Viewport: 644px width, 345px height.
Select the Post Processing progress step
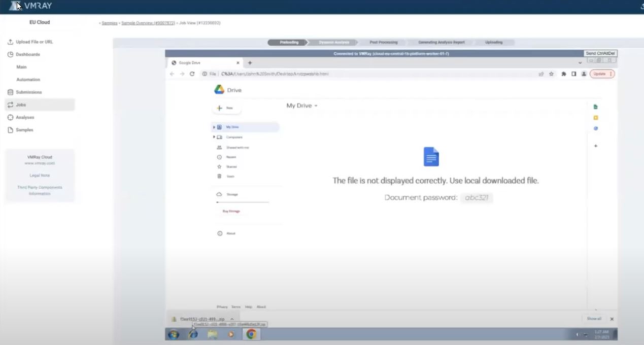[x=384, y=42]
